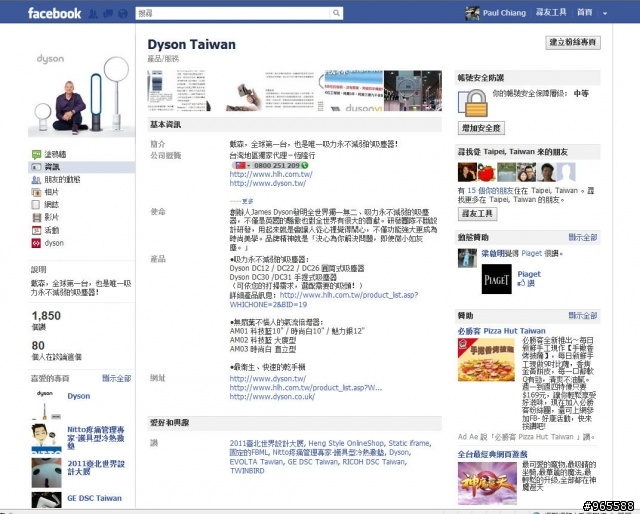
Task: Focus the Facebook search field
Action: pos(233,13)
